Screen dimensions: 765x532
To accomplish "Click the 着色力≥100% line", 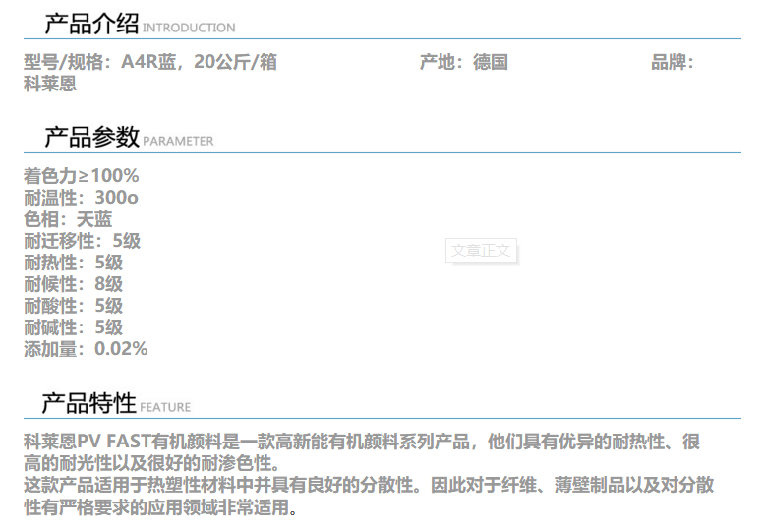I will 82,176.
